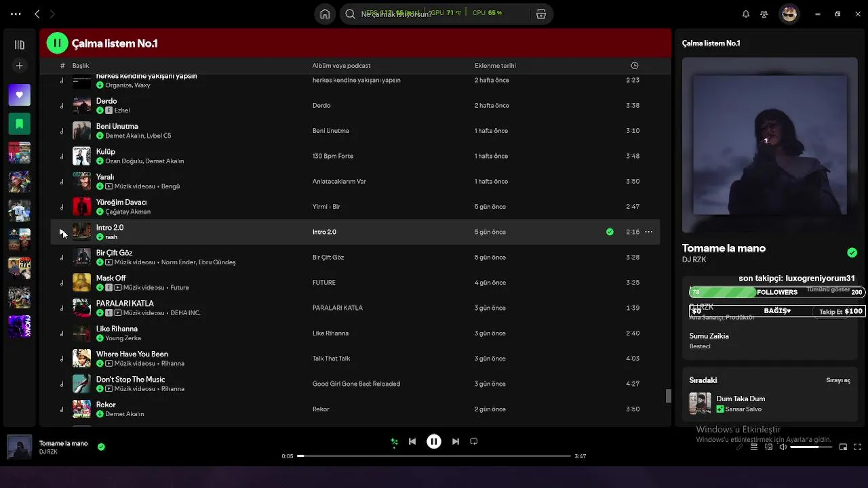Screen dimensions: 868x488
Task: Create new playlist with plus icon
Action: [19, 66]
